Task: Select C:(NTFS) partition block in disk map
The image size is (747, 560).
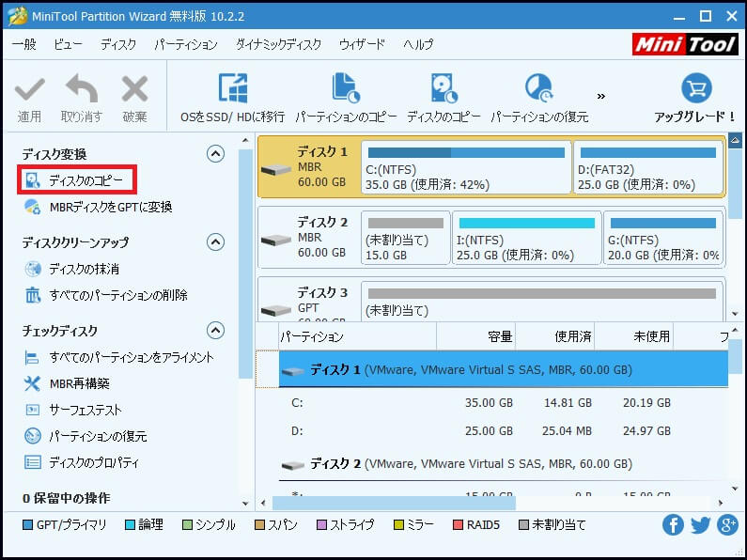Action: (x=466, y=166)
